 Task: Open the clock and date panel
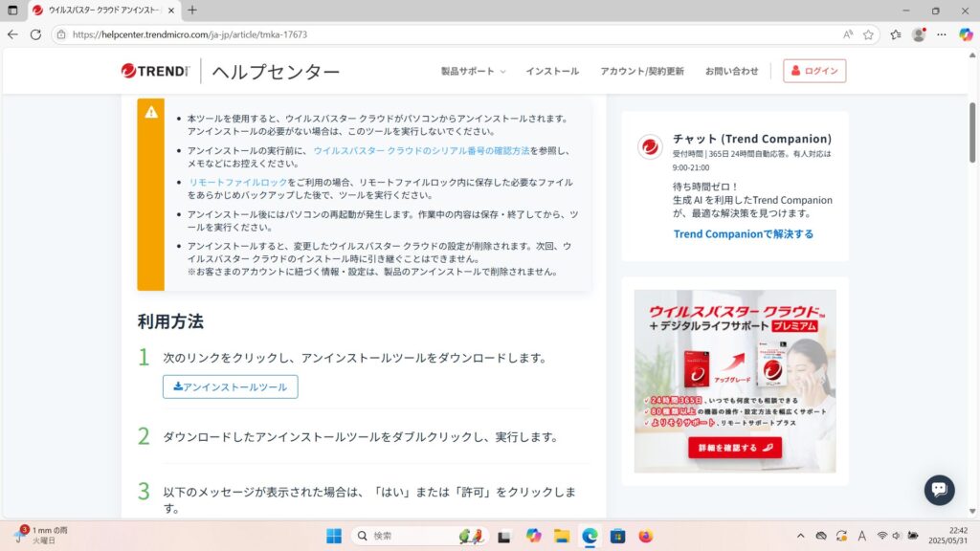(x=947, y=536)
